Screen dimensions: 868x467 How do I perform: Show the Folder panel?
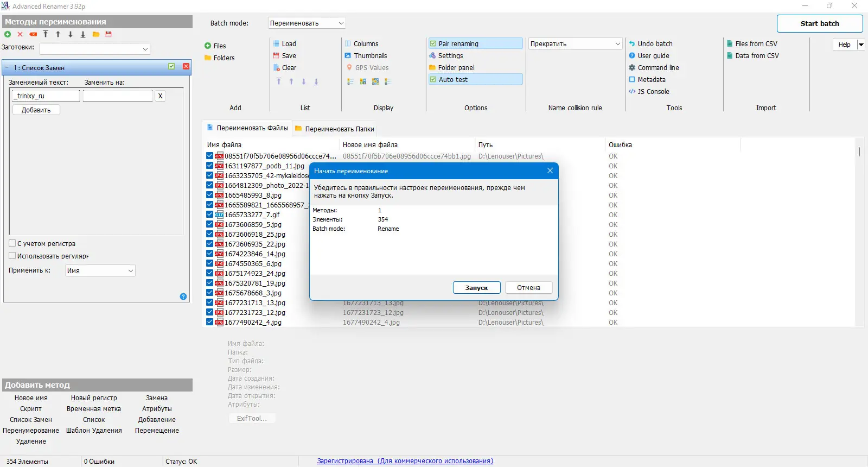(451, 68)
